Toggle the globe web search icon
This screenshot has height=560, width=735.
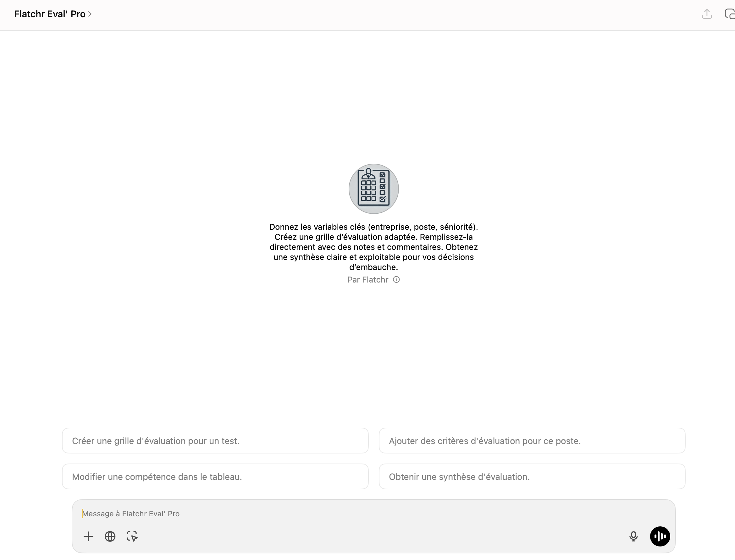pos(110,536)
